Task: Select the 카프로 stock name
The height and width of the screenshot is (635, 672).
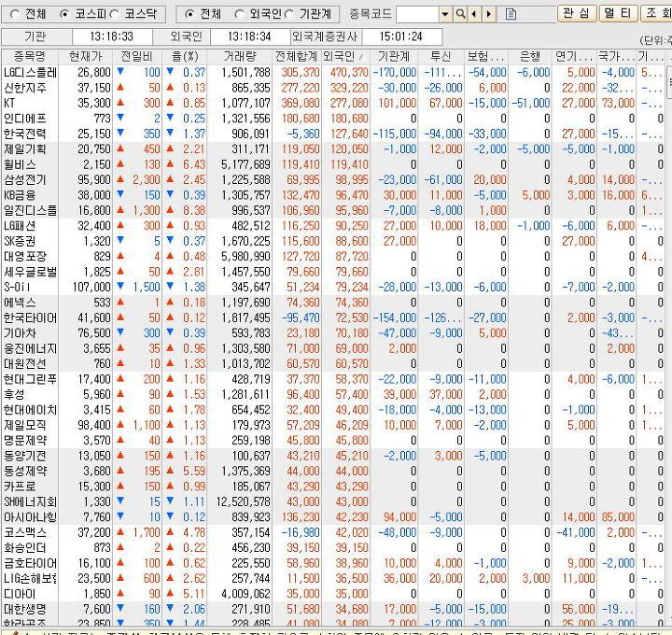Action: [x=20, y=487]
